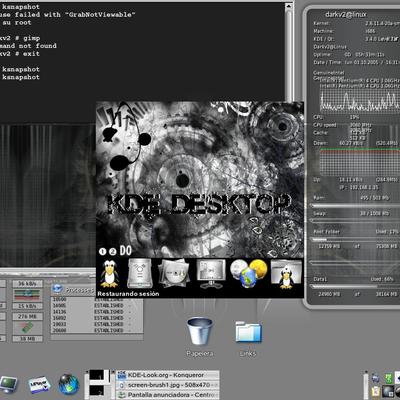This screenshot has width=400, height=400.
Task: Click the monitor icon in the bottom panel
Action: (9, 385)
